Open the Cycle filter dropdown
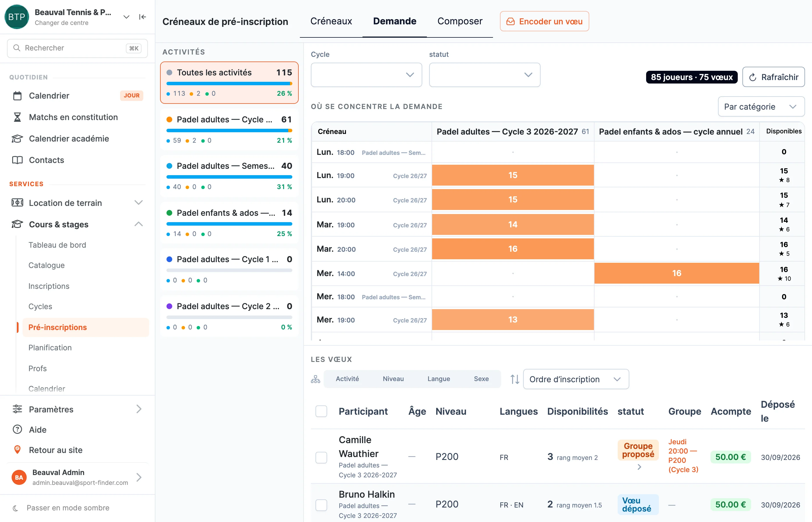 pos(366,75)
